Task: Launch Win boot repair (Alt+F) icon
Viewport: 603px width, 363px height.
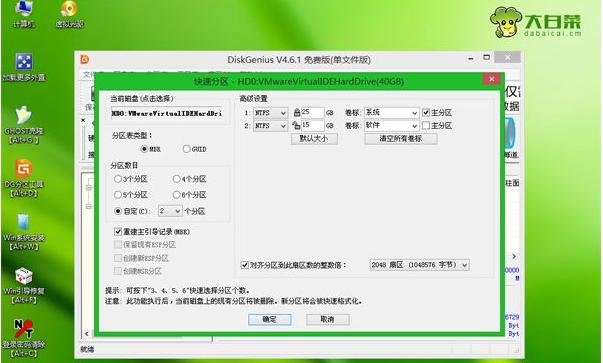Action: coord(24,285)
